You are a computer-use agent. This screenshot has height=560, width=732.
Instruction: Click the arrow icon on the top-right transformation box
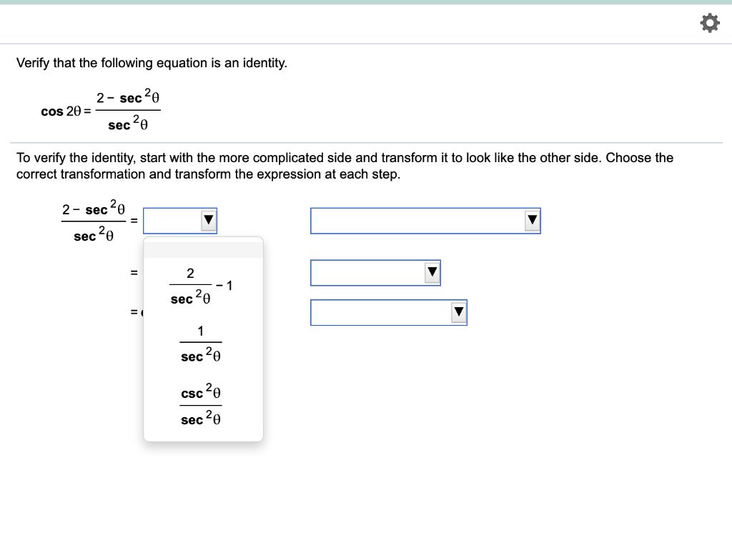point(531,220)
